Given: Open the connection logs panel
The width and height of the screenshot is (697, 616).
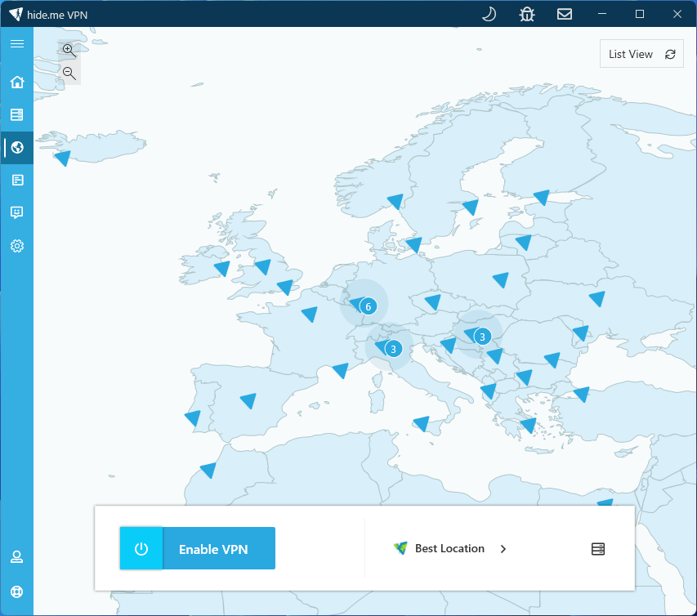Looking at the screenshot, I should click(x=16, y=180).
